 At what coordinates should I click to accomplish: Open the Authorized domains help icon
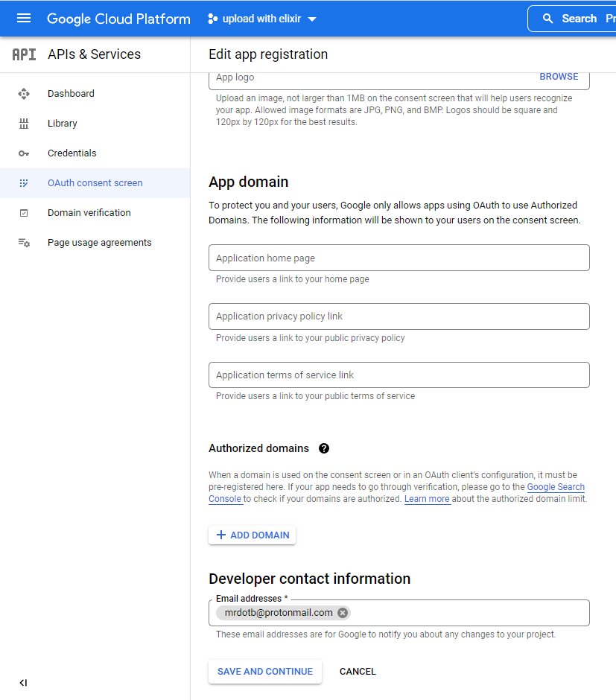[323, 448]
